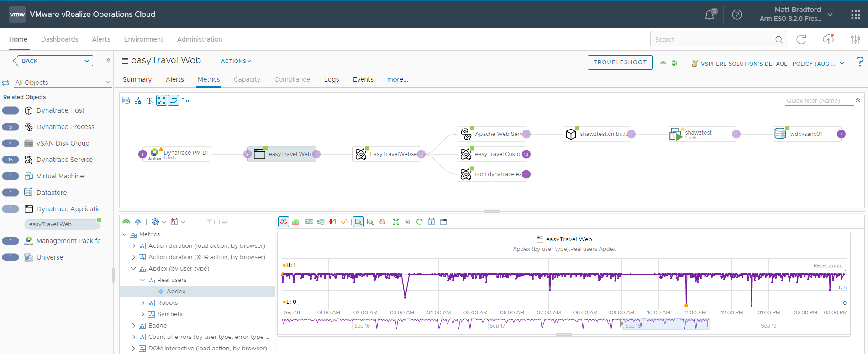Toggle the red waveform chart button
The width and height of the screenshot is (868, 354).
tap(284, 222)
